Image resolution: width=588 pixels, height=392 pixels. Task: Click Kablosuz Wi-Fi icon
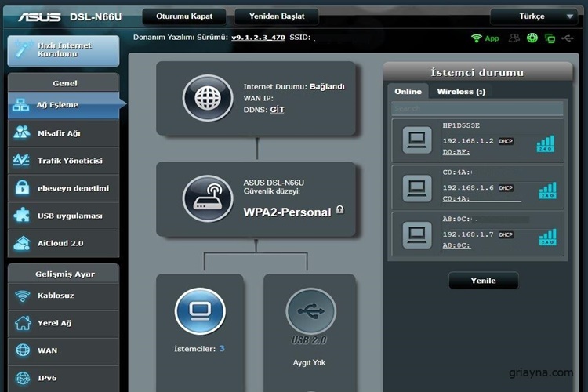(23, 296)
